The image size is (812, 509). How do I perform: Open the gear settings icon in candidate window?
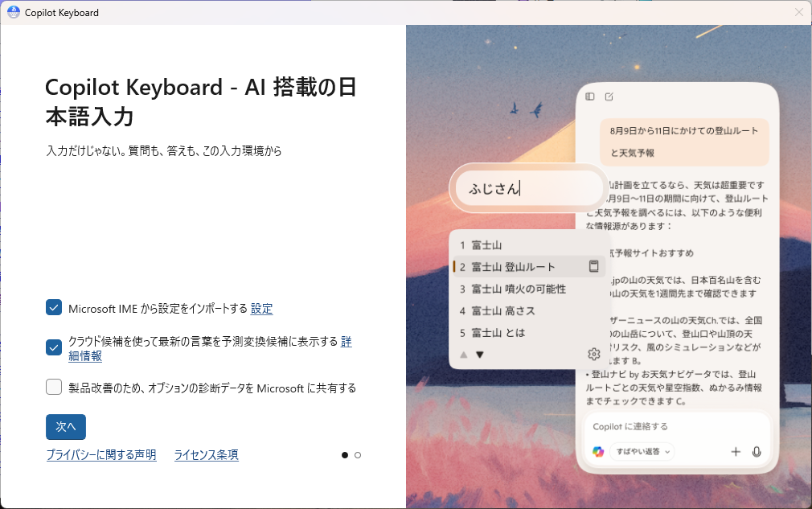(594, 354)
